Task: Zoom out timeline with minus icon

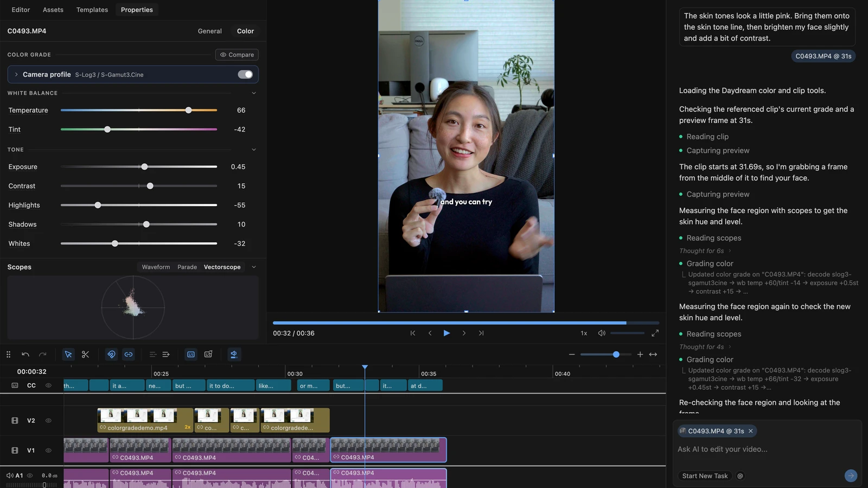Action: point(572,354)
